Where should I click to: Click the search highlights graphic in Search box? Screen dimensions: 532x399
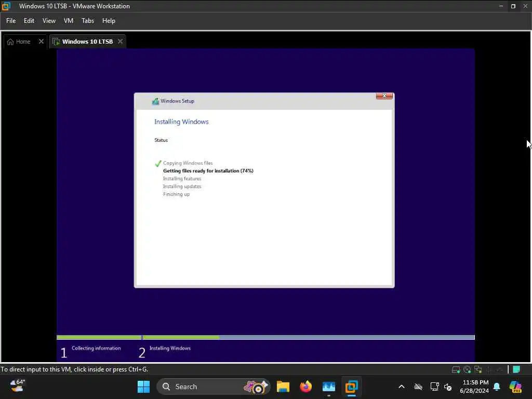click(x=256, y=387)
